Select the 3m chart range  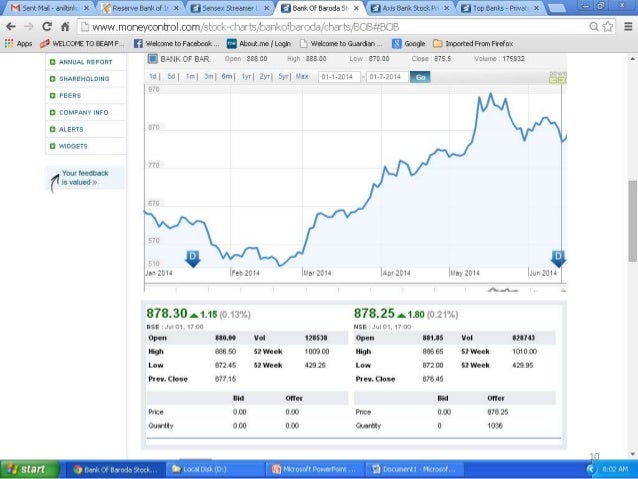[x=208, y=77]
